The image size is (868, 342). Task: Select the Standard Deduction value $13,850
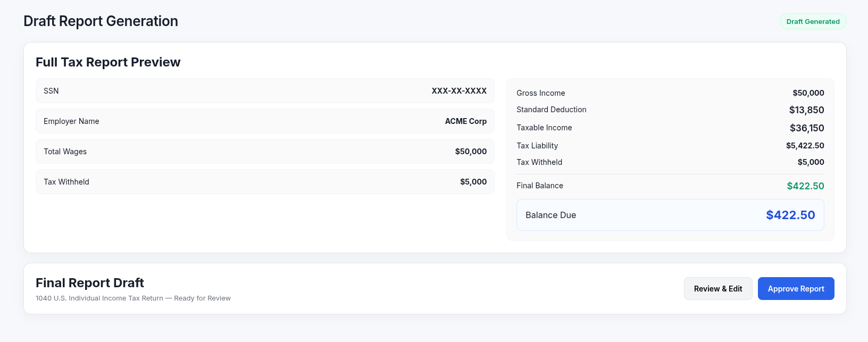(807, 110)
